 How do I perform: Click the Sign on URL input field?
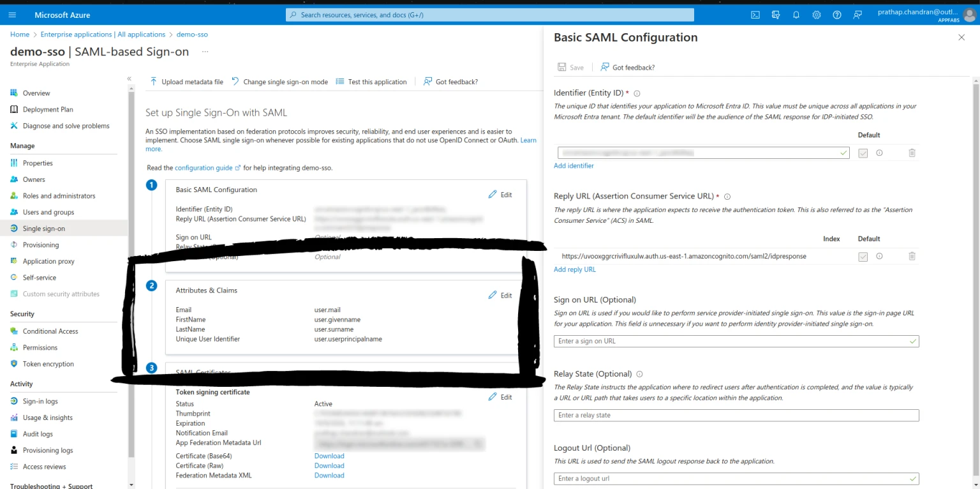736,342
